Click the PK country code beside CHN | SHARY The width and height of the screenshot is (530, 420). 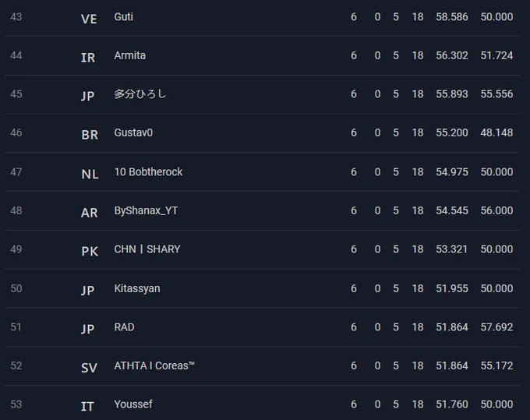tap(90, 252)
